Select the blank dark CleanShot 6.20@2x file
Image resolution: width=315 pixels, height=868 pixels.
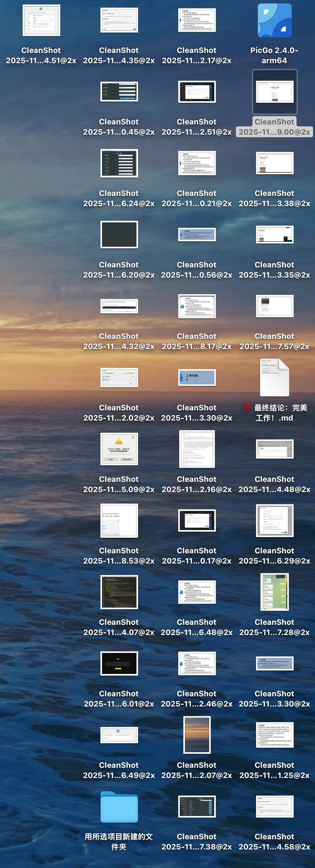tap(119, 235)
